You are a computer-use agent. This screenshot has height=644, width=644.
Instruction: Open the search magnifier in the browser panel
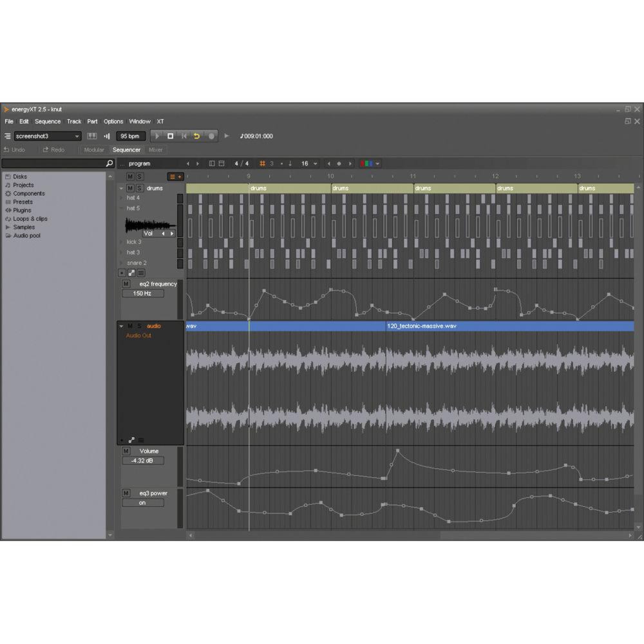coord(109,163)
